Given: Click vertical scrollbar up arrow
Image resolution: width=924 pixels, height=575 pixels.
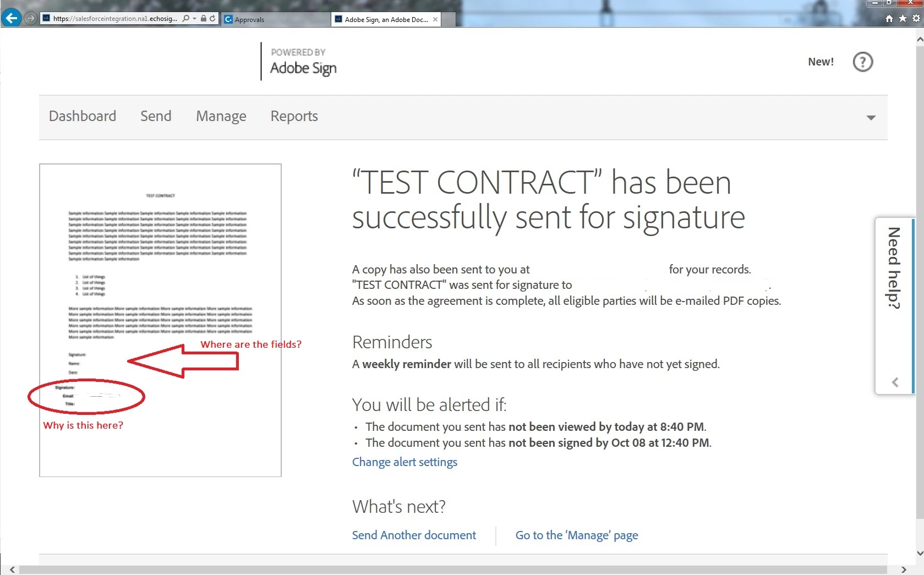Looking at the screenshot, I should point(919,40).
